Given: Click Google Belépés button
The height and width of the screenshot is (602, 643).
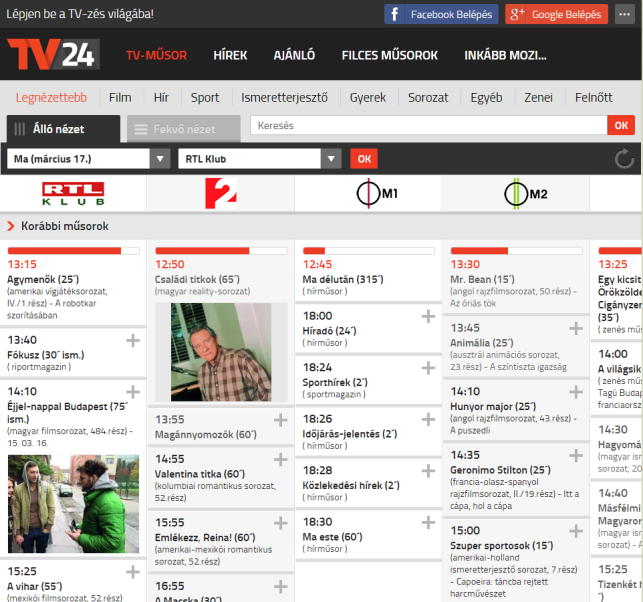Looking at the screenshot, I should (x=556, y=14).
